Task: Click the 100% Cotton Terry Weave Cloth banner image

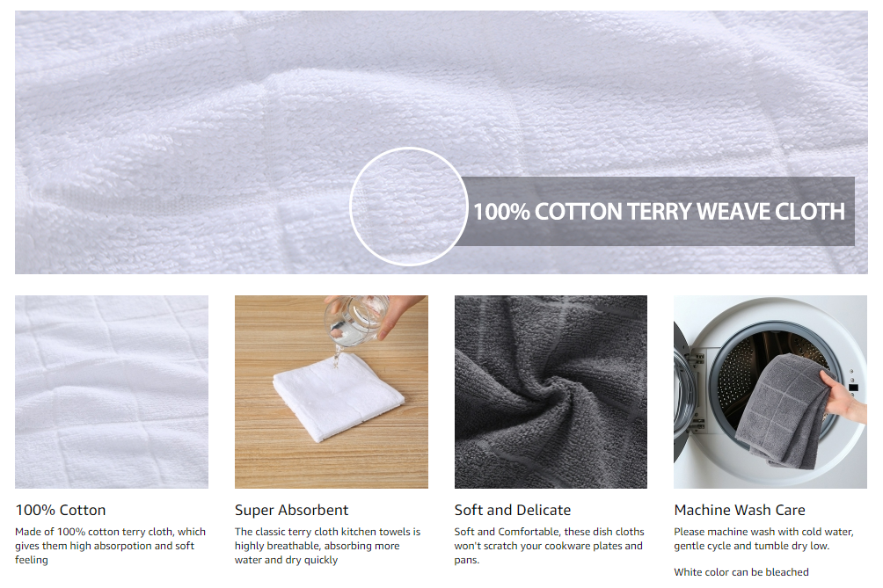Action: pyautogui.click(x=441, y=142)
